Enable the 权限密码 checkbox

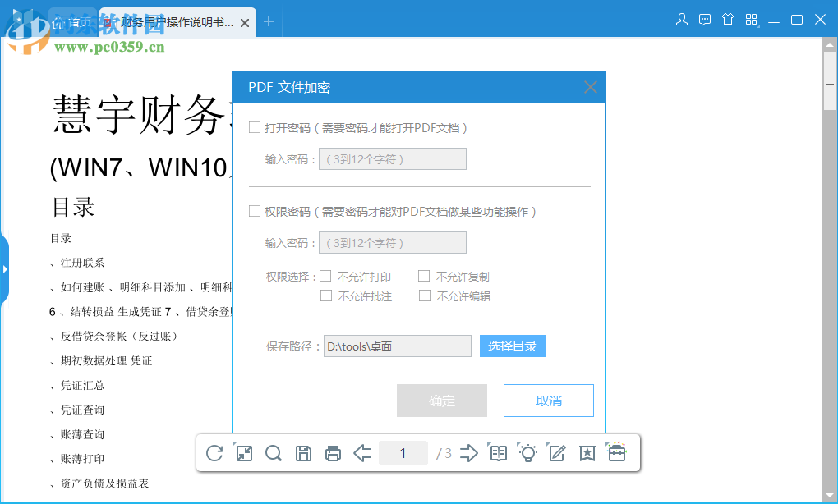click(255, 211)
